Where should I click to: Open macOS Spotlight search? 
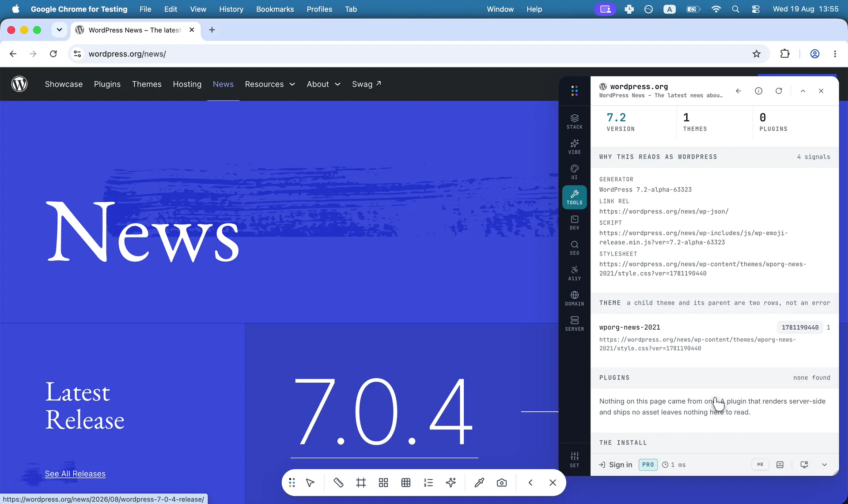click(735, 9)
